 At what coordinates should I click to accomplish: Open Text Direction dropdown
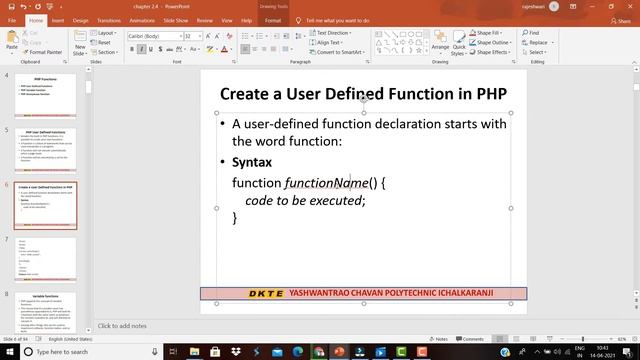click(330, 33)
